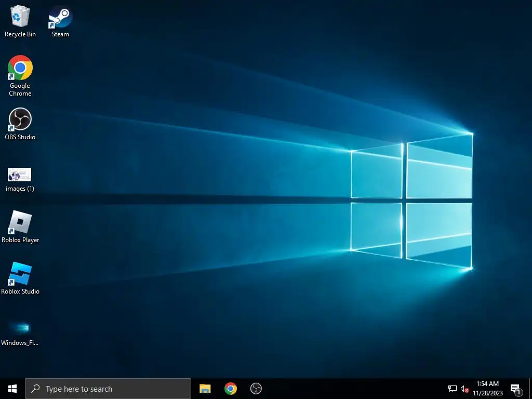The width and height of the screenshot is (532, 399).
Task: Open the notification center icon
Action: coord(516,389)
